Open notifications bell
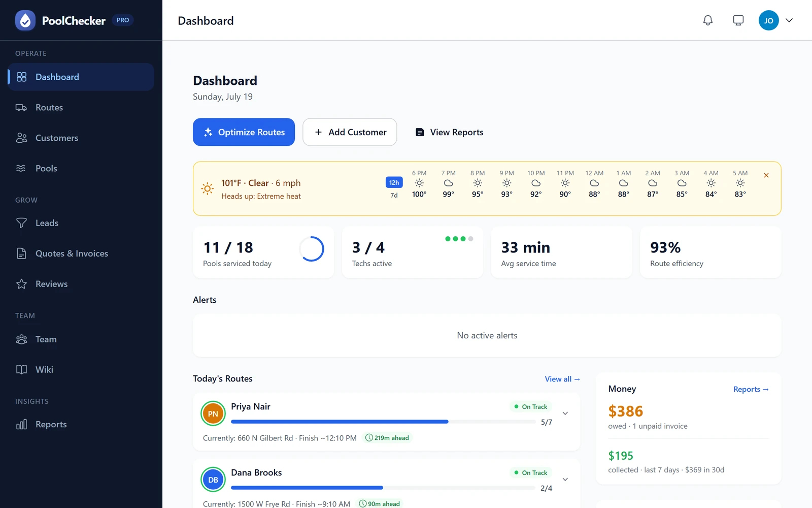 (707, 20)
